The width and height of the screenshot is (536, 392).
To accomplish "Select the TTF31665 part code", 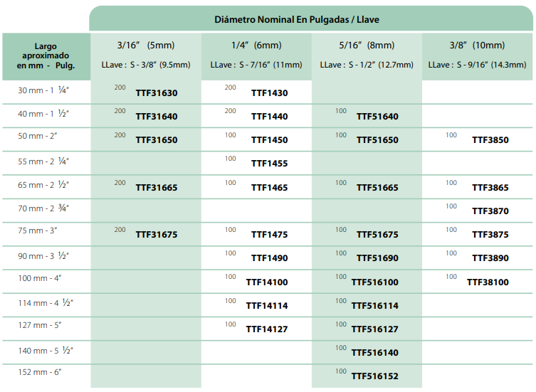I will tap(156, 188).
